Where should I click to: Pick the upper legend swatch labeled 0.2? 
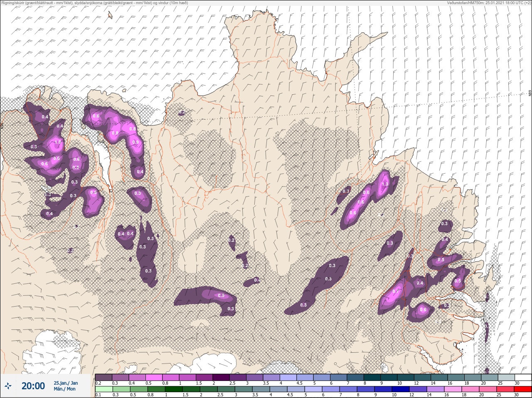coord(103,377)
